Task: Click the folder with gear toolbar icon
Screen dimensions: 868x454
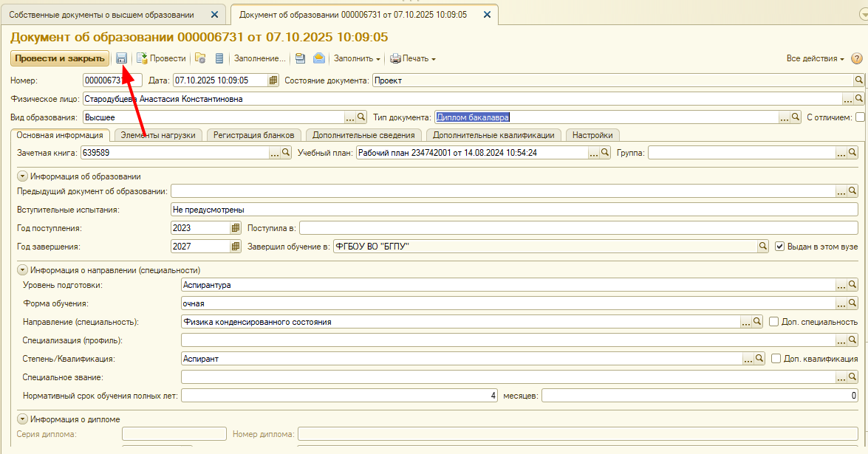Action: point(200,58)
